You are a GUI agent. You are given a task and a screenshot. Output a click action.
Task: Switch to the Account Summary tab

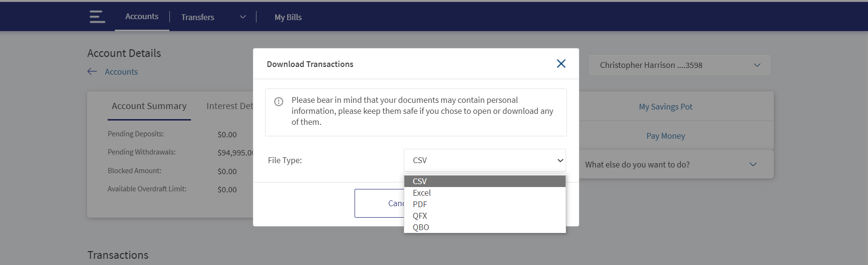tap(149, 106)
